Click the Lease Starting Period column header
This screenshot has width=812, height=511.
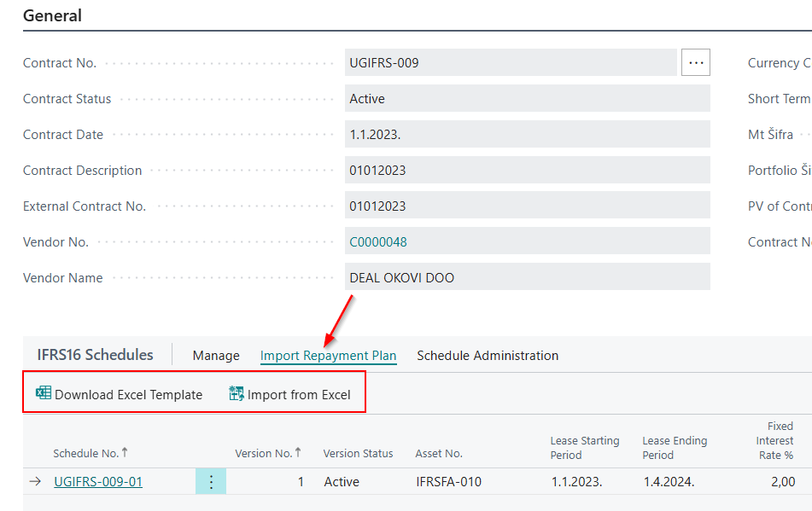click(x=585, y=447)
